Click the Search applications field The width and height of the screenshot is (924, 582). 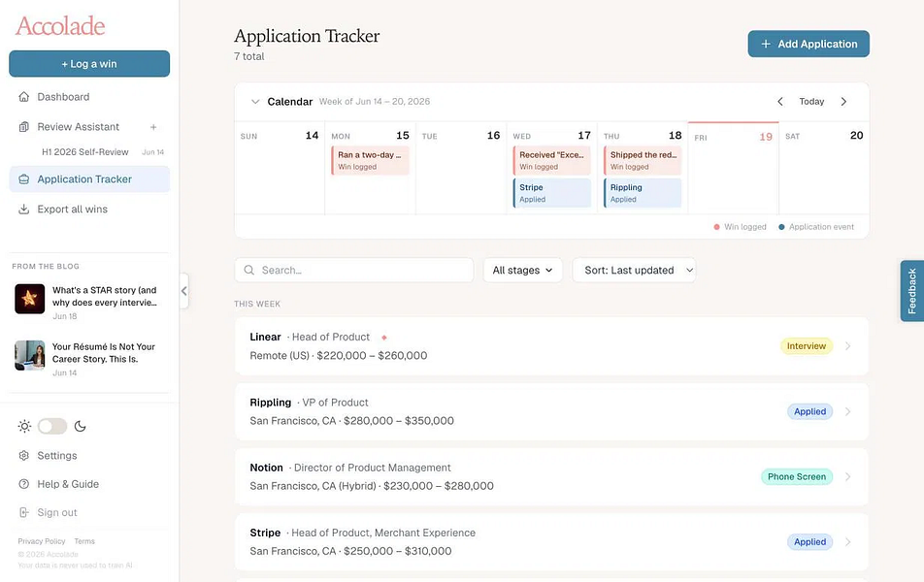click(x=354, y=270)
